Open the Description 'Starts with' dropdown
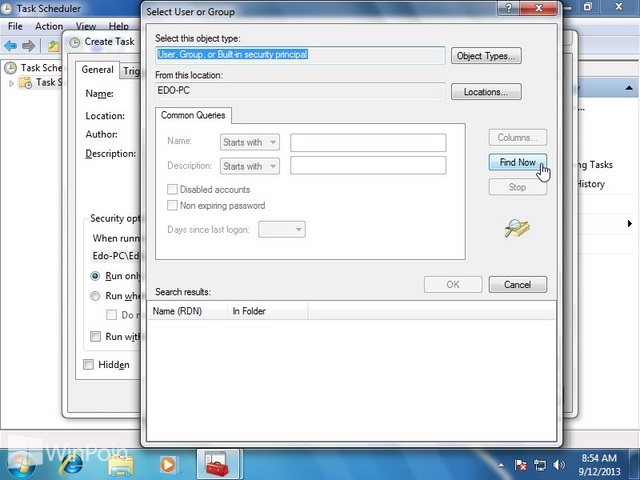 (250, 166)
